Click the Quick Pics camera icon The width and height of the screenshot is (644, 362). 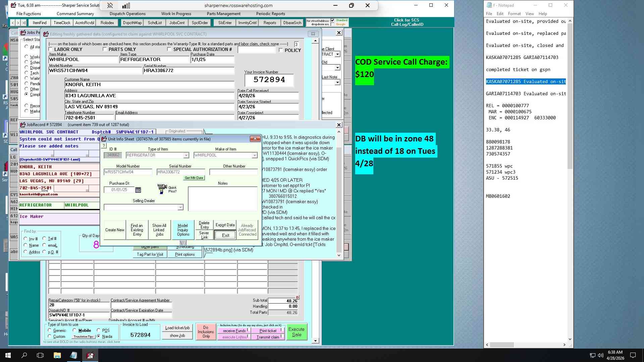coord(162,189)
